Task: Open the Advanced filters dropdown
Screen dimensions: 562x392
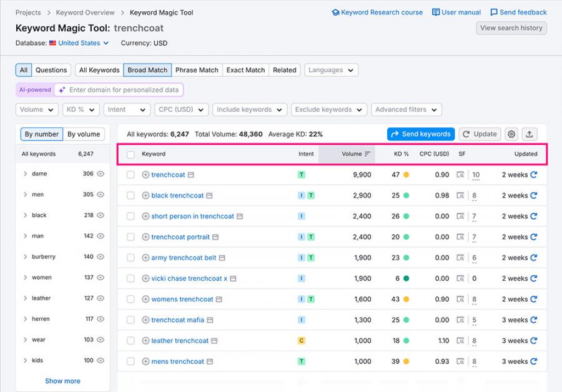Action: coord(407,110)
